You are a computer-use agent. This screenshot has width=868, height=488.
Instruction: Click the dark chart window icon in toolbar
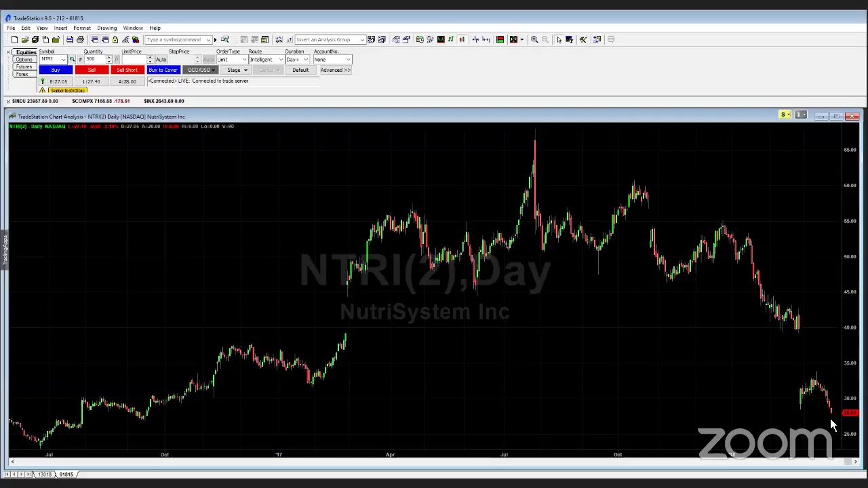point(441,39)
